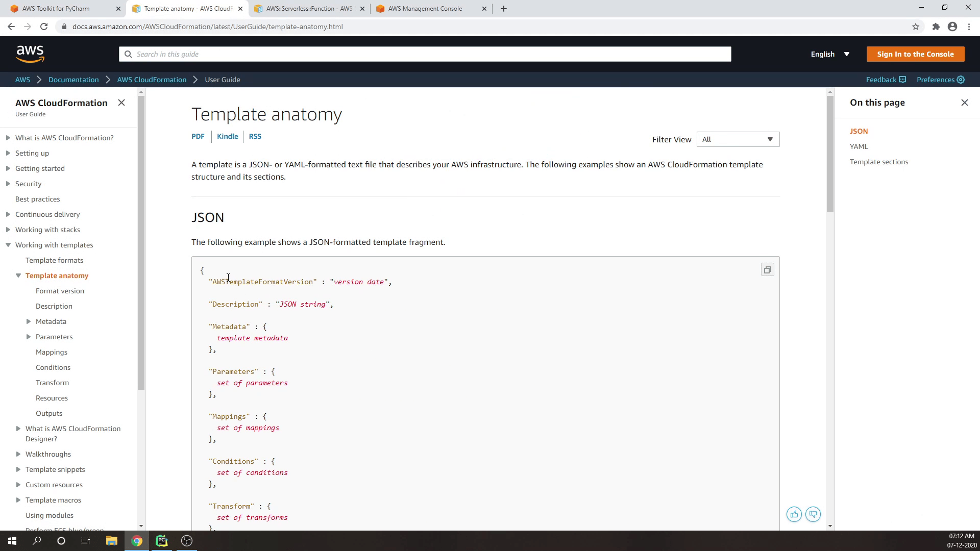This screenshot has height=551, width=980.
Task: Open the PDF version link
Action: click(198, 136)
